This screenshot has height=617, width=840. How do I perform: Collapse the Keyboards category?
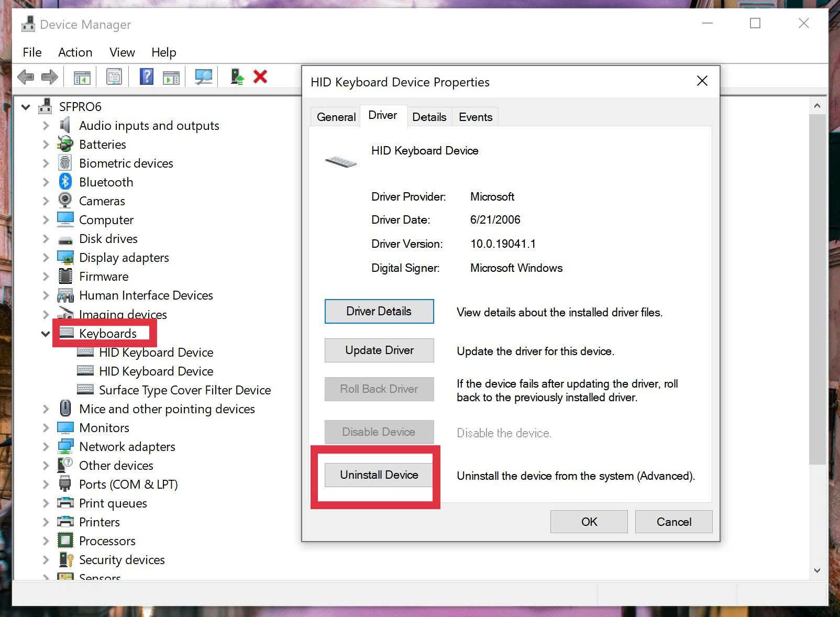(46, 334)
